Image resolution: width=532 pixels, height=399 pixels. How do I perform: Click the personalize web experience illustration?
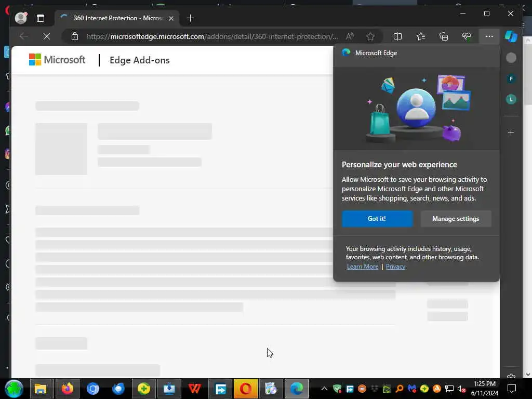(x=417, y=109)
